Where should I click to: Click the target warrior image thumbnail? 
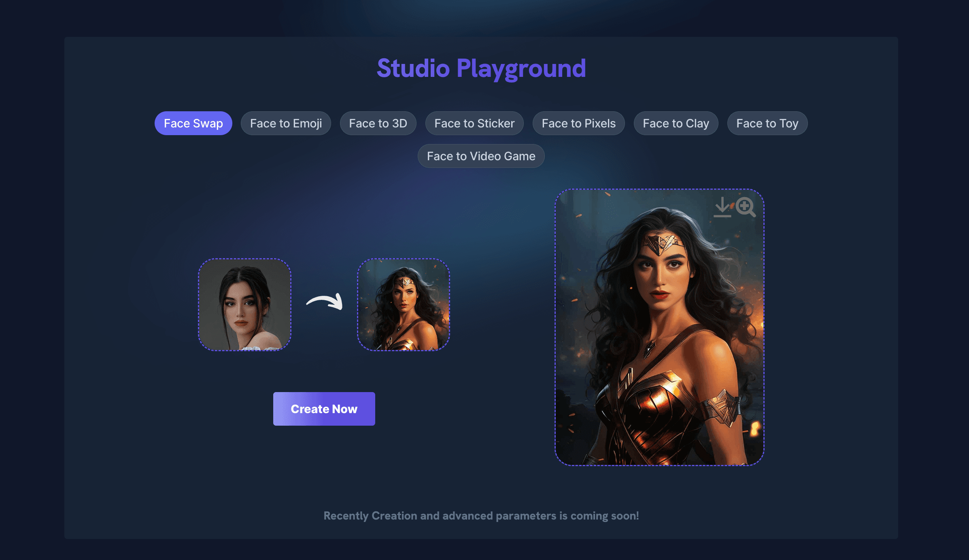point(403,305)
